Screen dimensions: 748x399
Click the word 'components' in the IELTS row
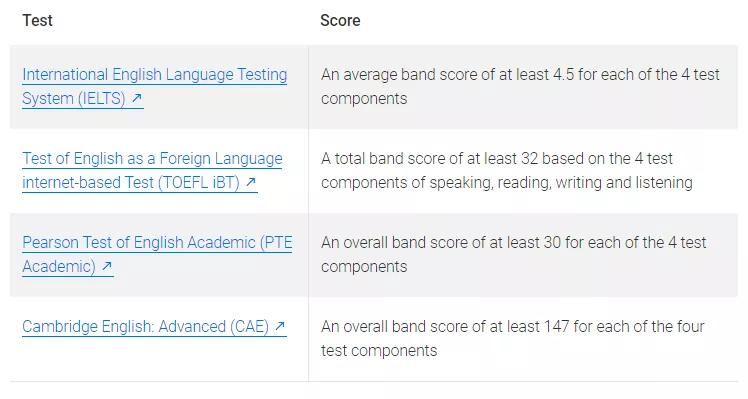coord(364,99)
